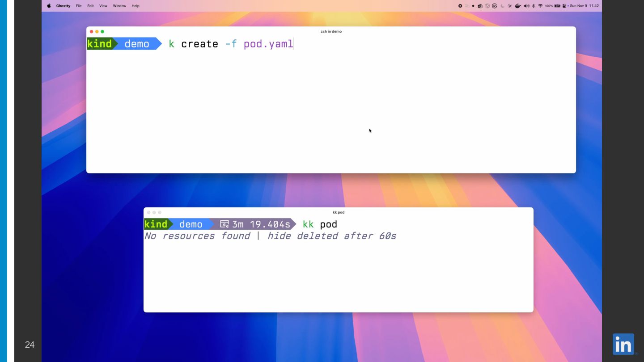Viewport: 644px width, 362px height.
Task: Click the screen recording indicator icon
Action: pyautogui.click(x=460, y=6)
